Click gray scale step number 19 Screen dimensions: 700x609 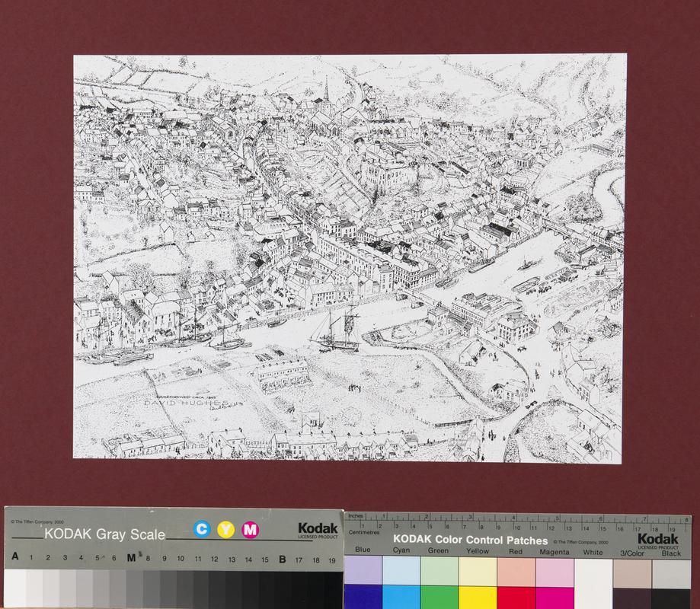click(x=332, y=560)
